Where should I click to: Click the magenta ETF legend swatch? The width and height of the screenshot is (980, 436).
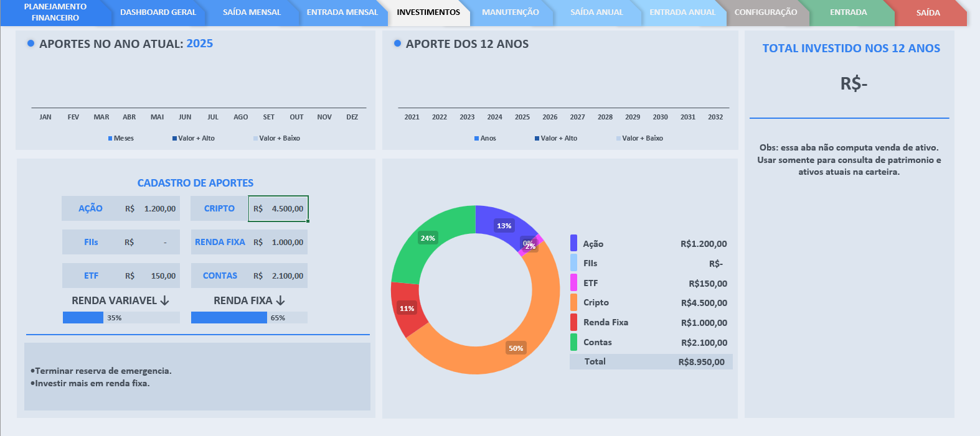point(573,283)
